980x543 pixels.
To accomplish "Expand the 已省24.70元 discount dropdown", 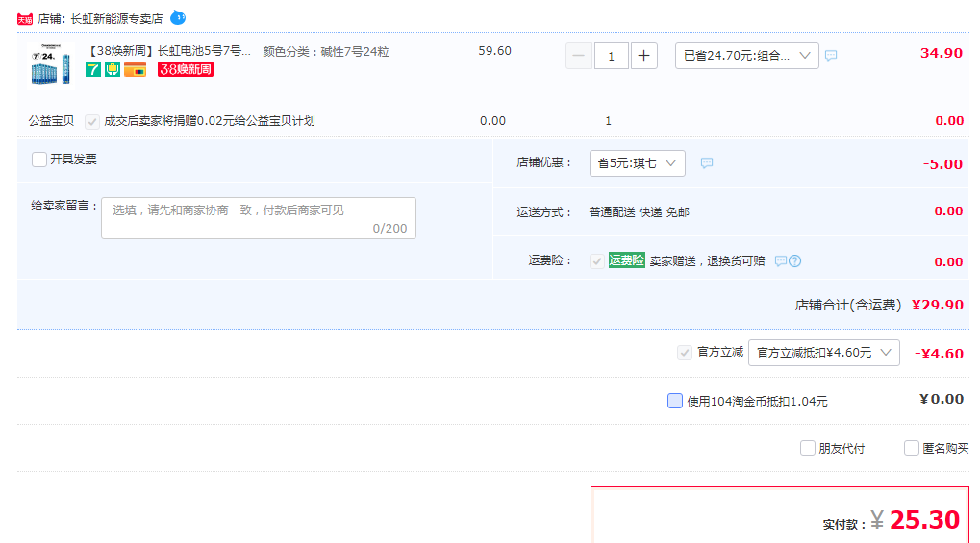I will pos(747,56).
